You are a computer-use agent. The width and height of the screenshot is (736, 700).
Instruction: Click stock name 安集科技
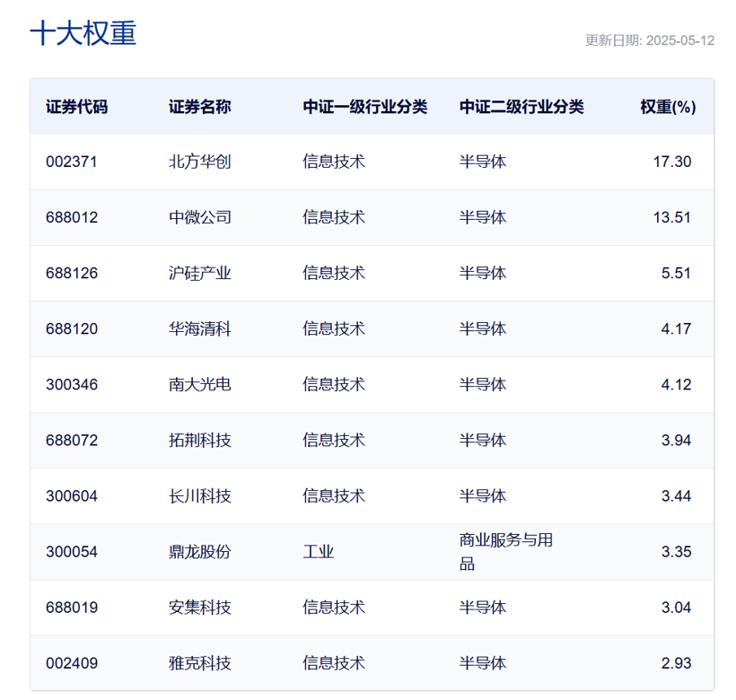pos(200,608)
